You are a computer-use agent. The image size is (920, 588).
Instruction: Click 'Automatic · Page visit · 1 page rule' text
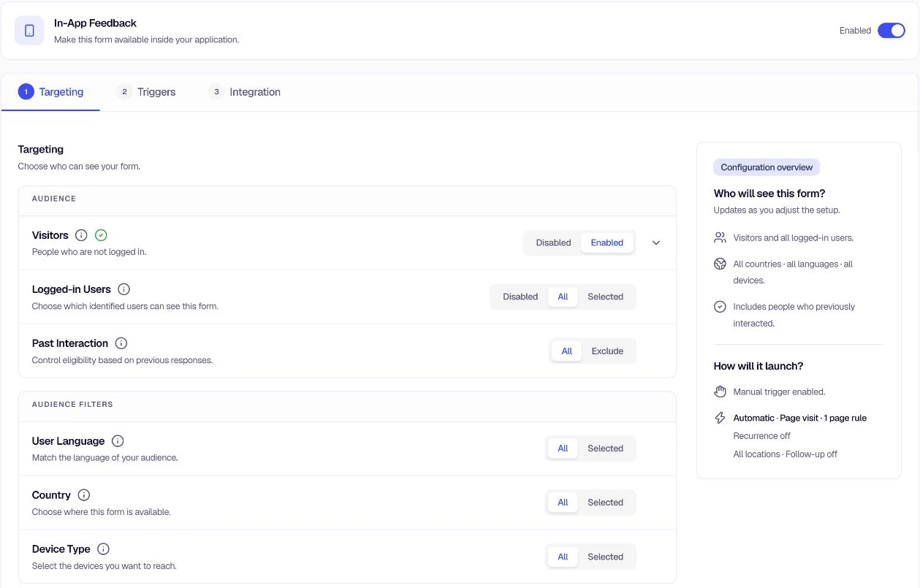point(799,418)
